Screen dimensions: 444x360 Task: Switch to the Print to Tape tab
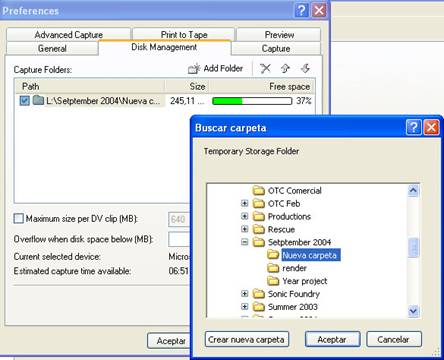pyautogui.click(x=184, y=35)
